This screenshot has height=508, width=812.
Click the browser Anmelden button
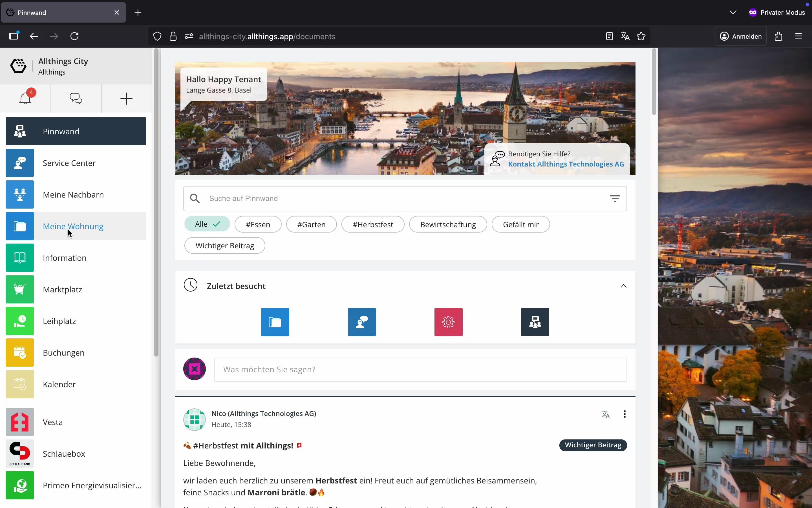click(741, 36)
